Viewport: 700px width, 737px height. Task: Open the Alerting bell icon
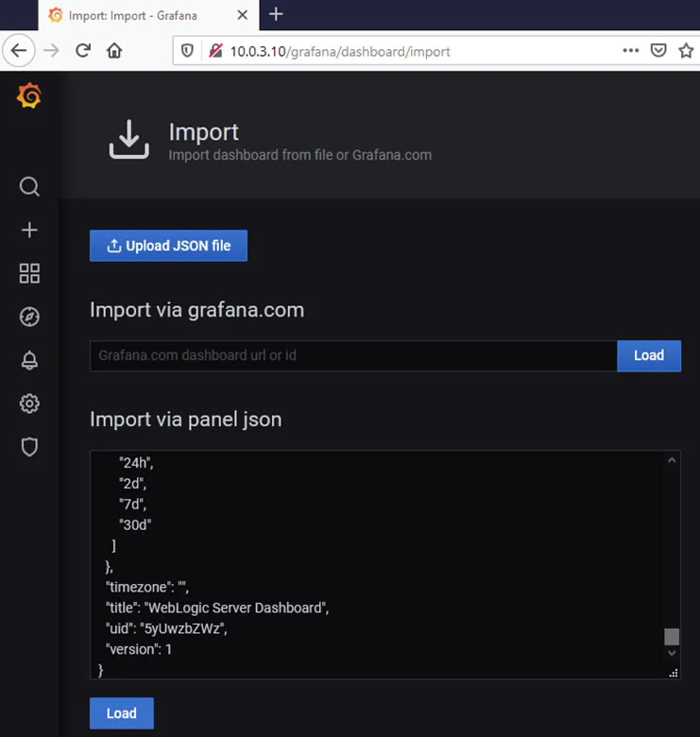(x=29, y=361)
